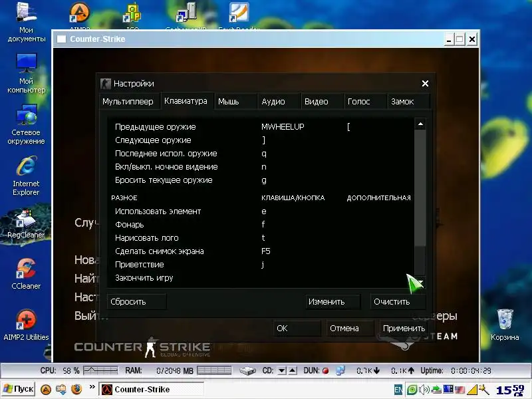The width and height of the screenshot is (532, 399).
Task: Select the Counter-Strike taskbar button
Action: point(151,389)
